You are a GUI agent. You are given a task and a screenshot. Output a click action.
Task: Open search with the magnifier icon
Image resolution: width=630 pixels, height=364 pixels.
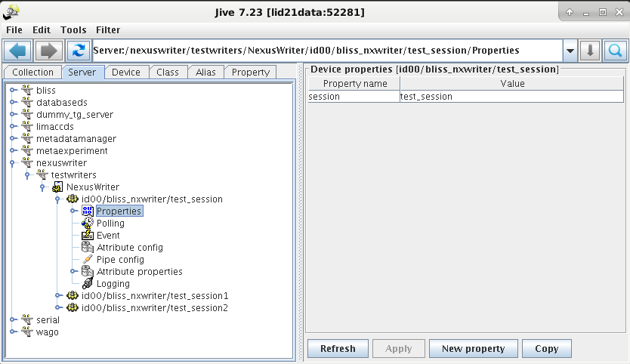[x=615, y=51]
